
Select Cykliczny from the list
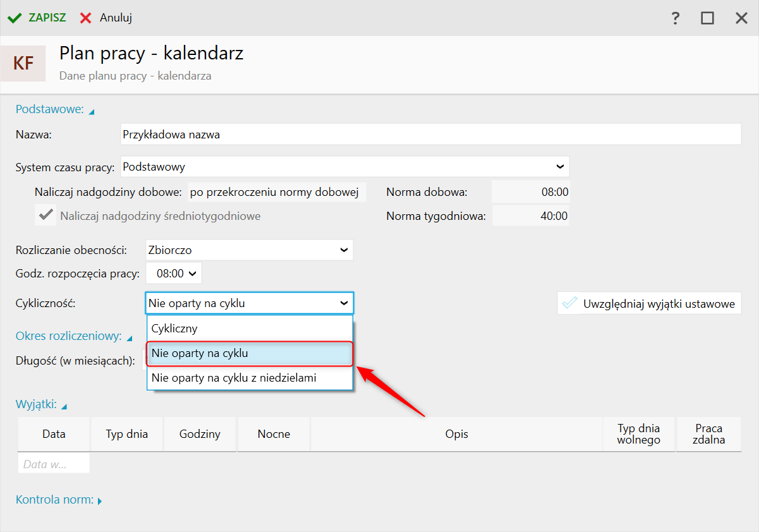[250, 329]
